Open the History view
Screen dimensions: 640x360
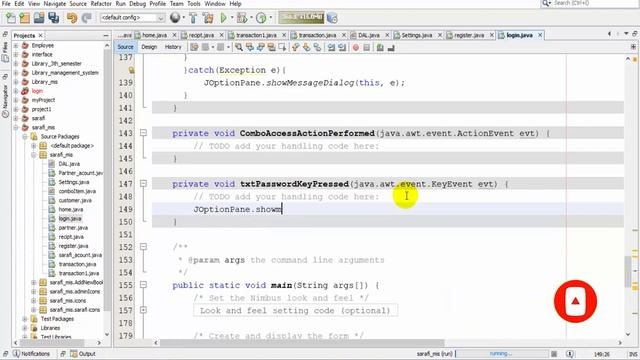[173, 47]
